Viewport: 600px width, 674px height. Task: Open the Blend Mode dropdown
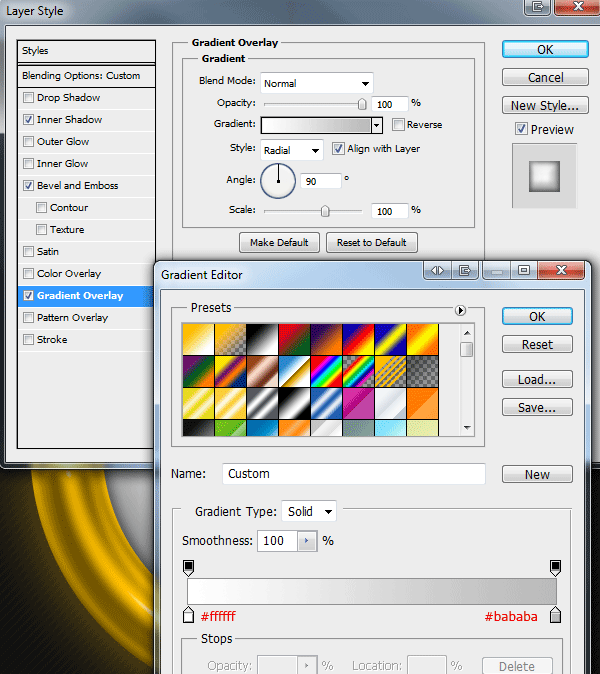pyautogui.click(x=317, y=83)
